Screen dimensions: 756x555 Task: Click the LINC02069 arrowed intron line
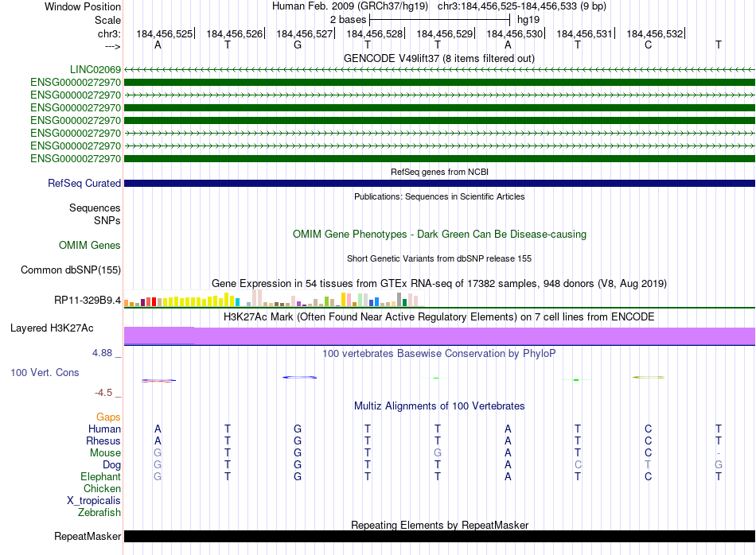(439, 69)
